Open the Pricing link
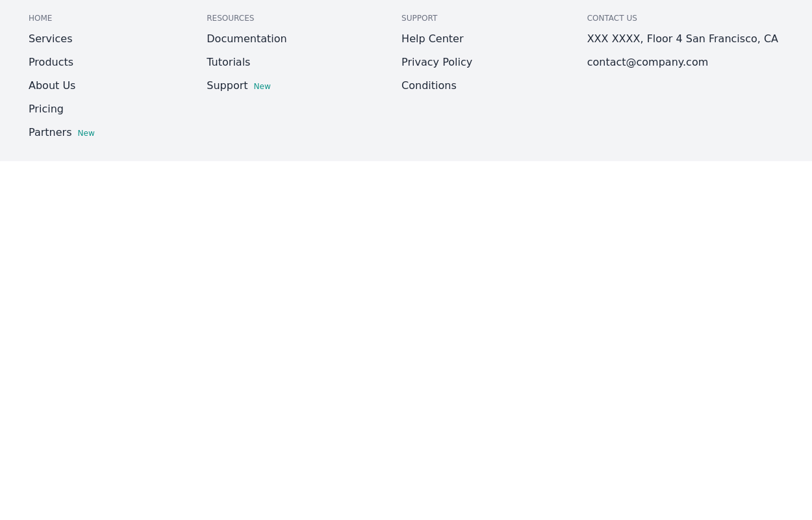812x520 pixels. pos(46,109)
